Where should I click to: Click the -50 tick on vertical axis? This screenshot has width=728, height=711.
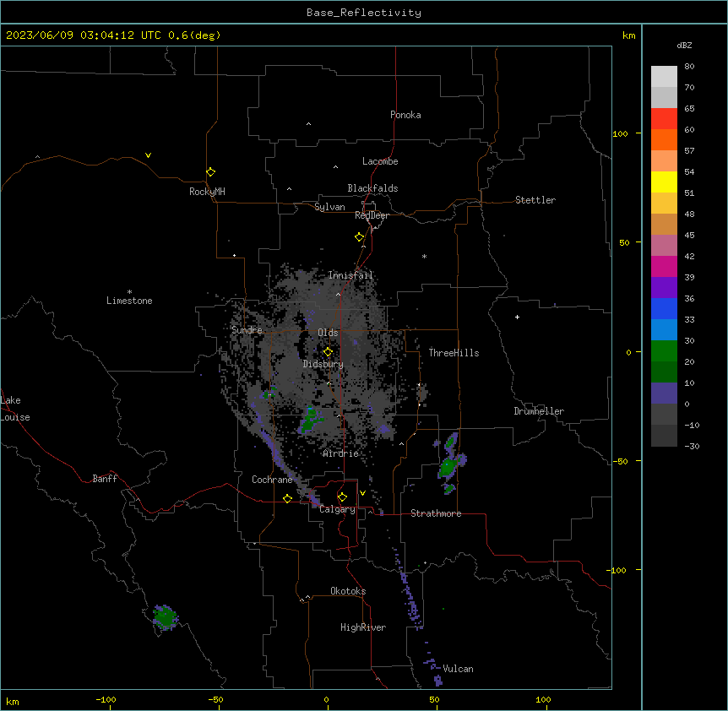click(620, 461)
